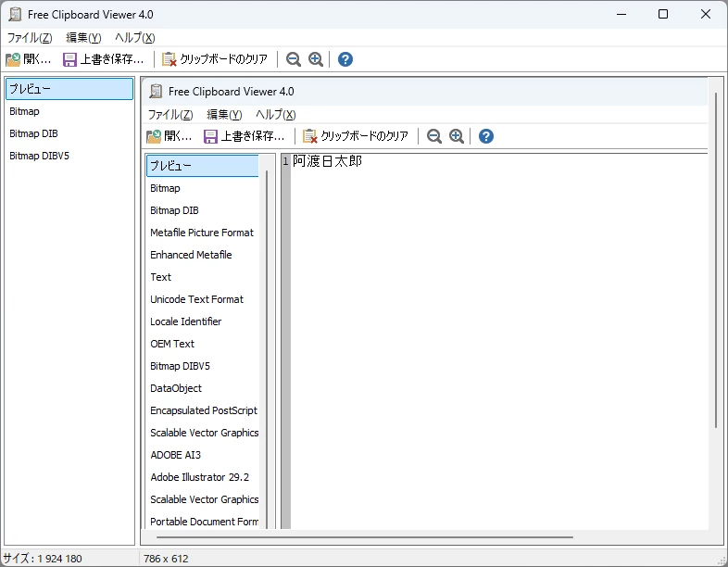Click the 786 x 612 status bar entry

pos(166,558)
